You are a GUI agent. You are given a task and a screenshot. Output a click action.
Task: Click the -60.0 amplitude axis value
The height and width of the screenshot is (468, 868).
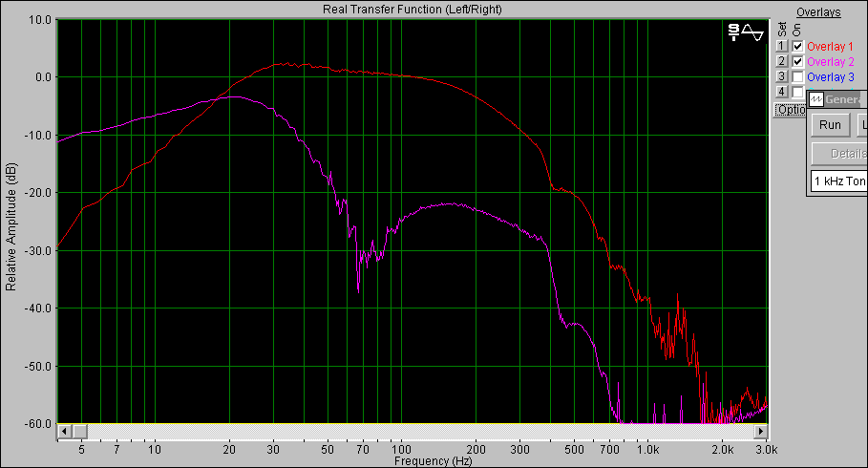[37, 424]
